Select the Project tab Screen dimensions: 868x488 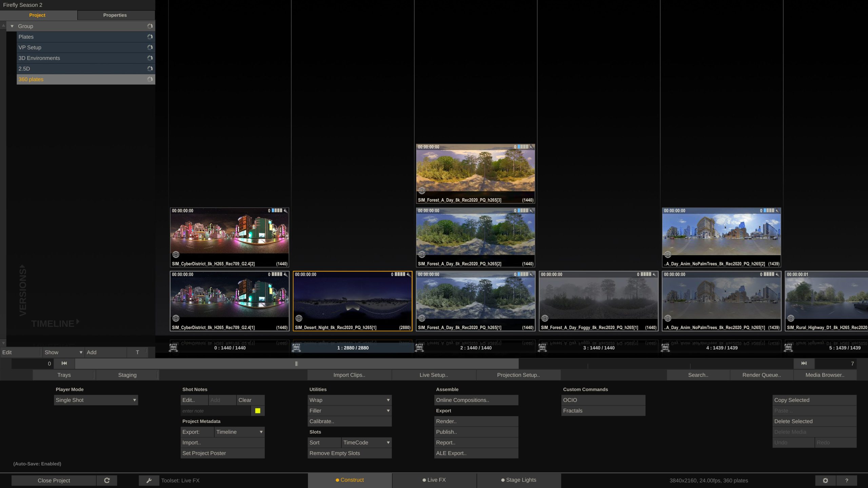[x=37, y=15]
